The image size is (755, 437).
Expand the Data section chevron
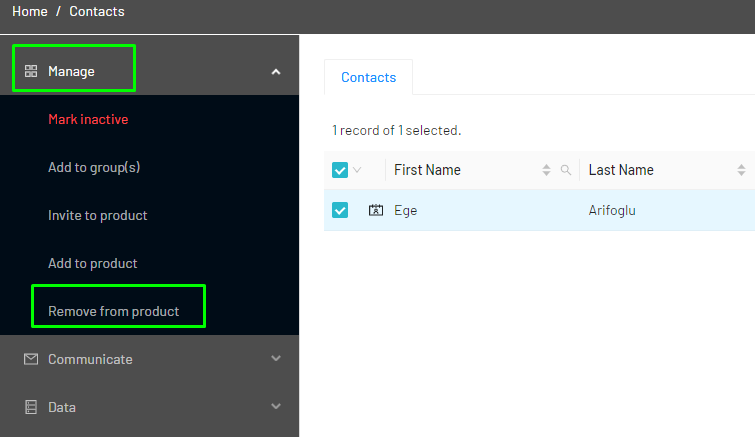276,406
